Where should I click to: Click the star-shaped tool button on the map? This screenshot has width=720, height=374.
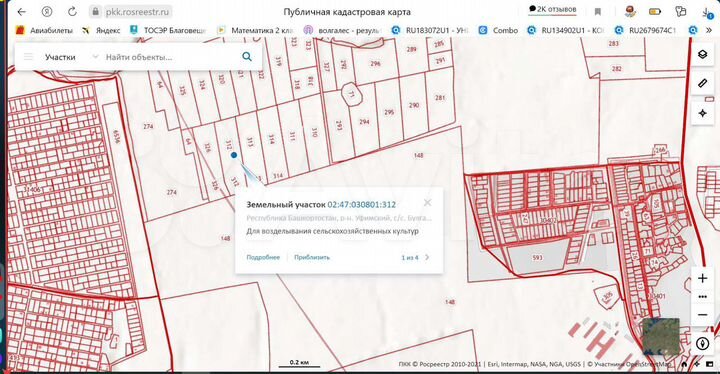click(703, 113)
